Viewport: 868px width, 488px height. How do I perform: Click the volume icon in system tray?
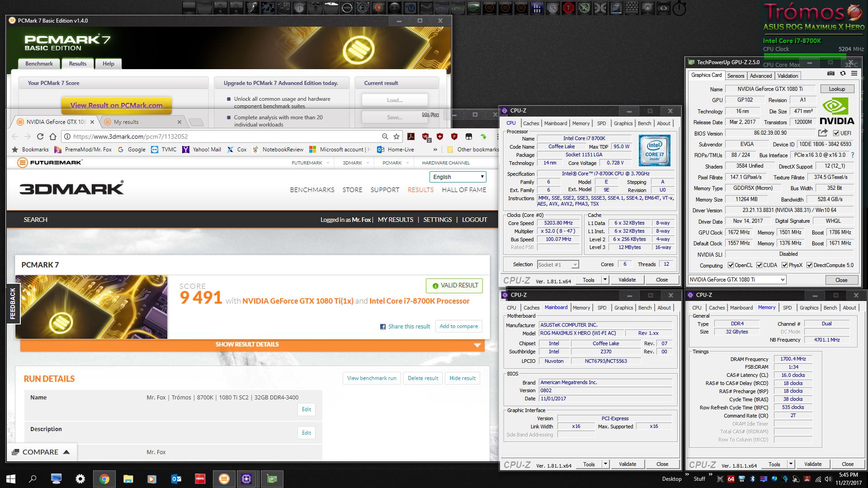click(x=828, y=479)
